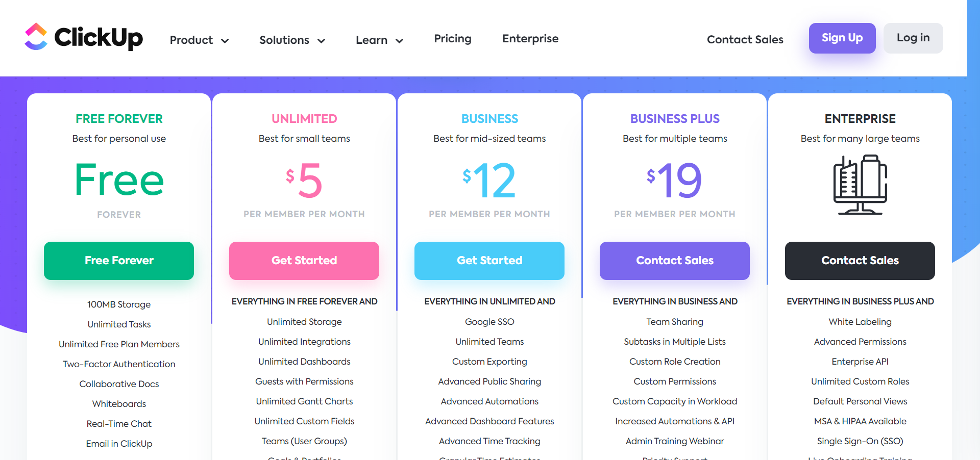Viewport: 980px width, 460px height.
Task: Click the ClickUp wordmark text
Action: pos(99,38)
